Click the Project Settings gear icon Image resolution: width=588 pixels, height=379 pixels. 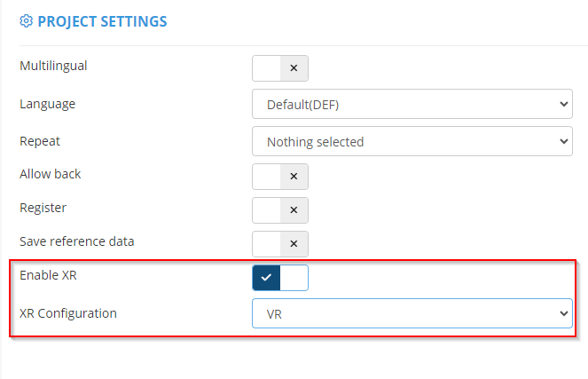[x=26, y=21]
